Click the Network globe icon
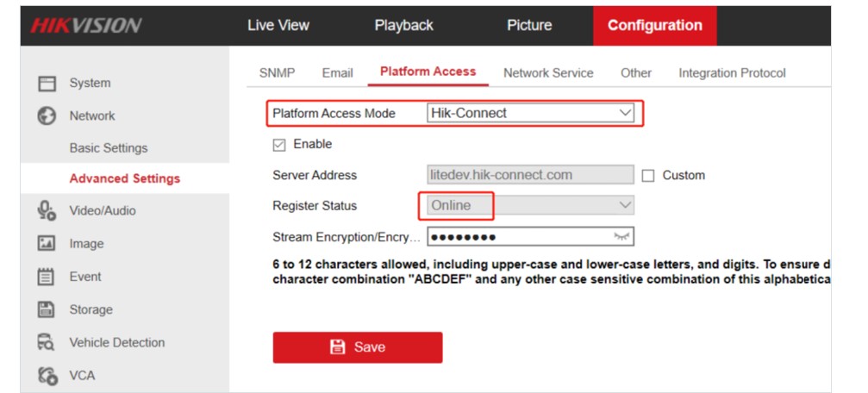The width and height of the screenshot is (868, 393). [47, 116]
